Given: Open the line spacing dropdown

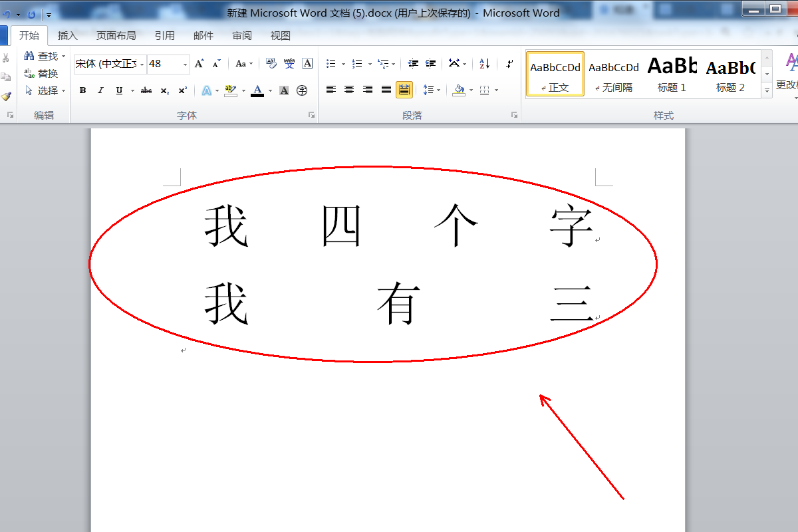Looking at the screenshot, I should tap(432, 90).
